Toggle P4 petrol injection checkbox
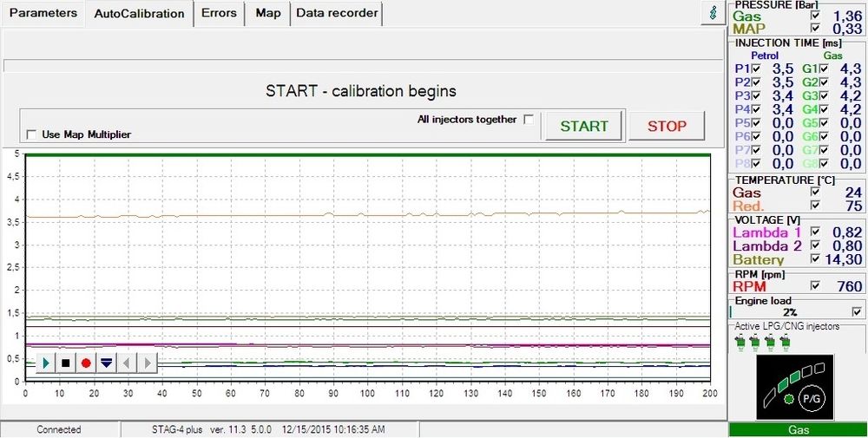Viewport: 868px width, 438px height. (756, 109)
